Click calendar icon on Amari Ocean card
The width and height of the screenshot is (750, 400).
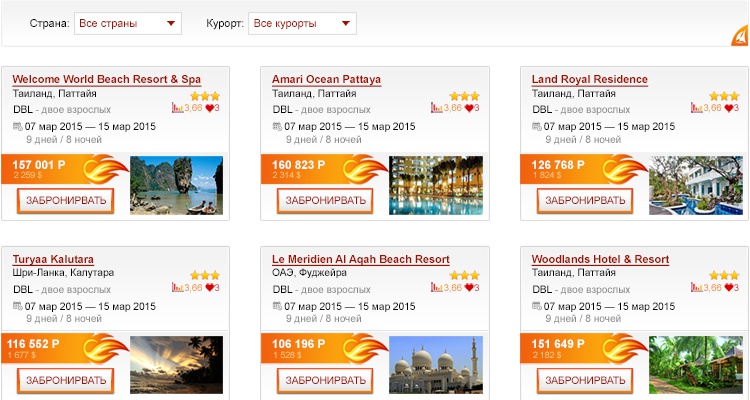(x=277, y=126)
